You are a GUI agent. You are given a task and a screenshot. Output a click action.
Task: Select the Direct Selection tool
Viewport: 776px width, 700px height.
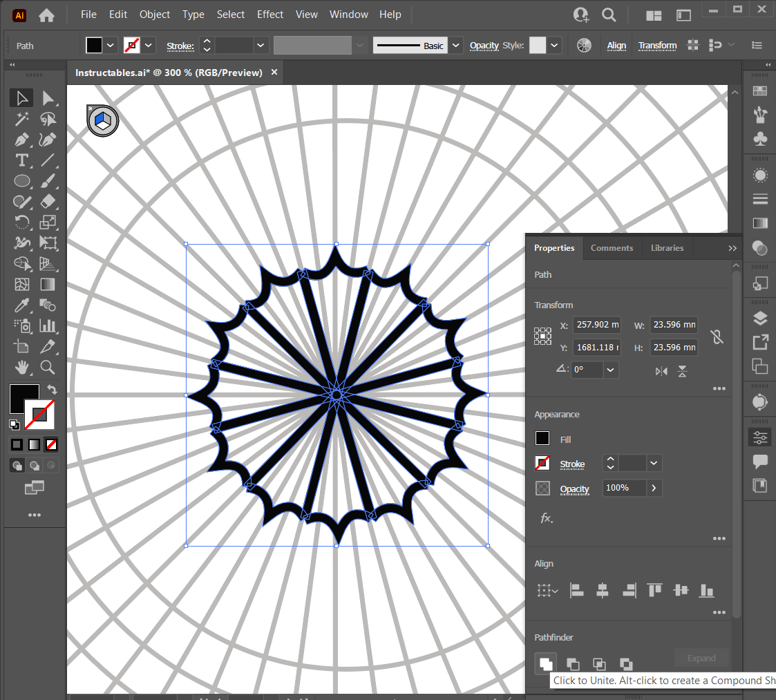(x=48, y=98)
